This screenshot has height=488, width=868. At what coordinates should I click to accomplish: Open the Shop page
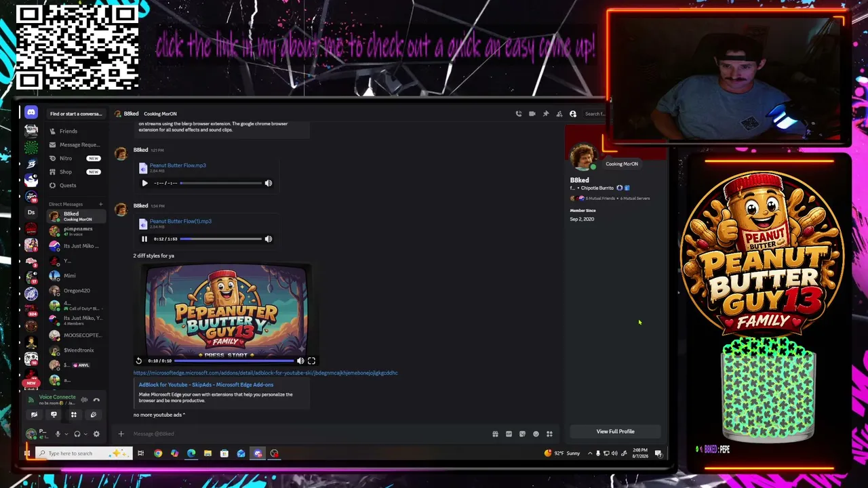[x=75, y=172]
